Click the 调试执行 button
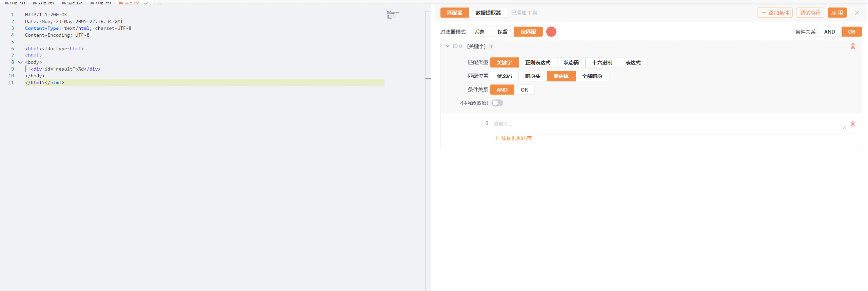868x291 pixels. point(810,13)
